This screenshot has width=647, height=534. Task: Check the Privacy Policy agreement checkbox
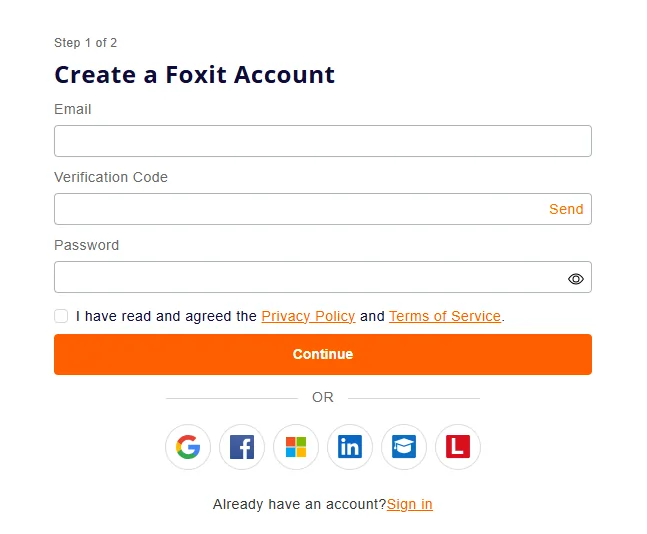61,316
